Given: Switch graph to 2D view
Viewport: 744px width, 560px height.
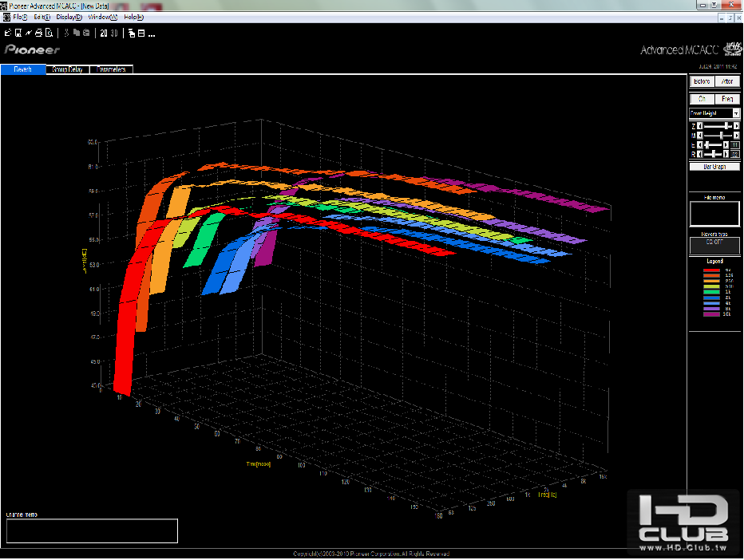Looking at the screenshot, I should tap(103, 33).
